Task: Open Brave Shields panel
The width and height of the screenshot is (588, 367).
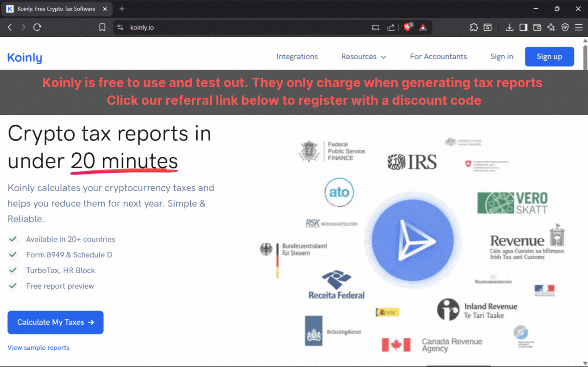Action: [407, 27]
